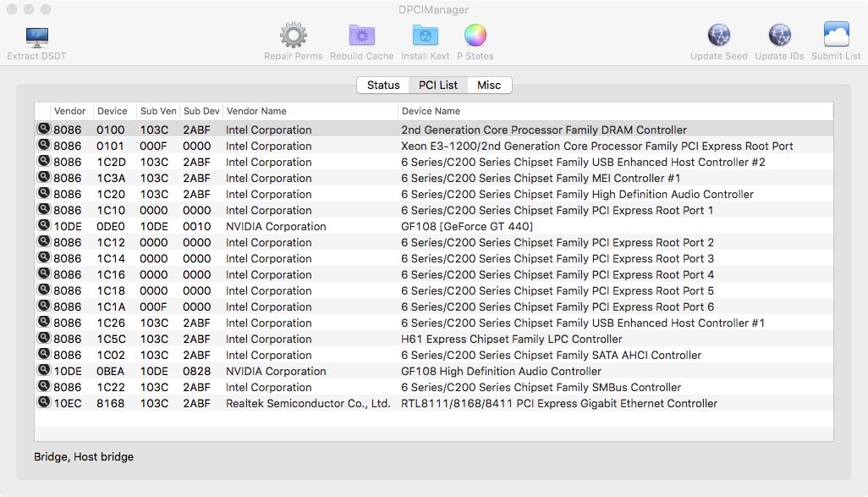
Task: Search icon for device 1C1A row
Action: [44, 306]
